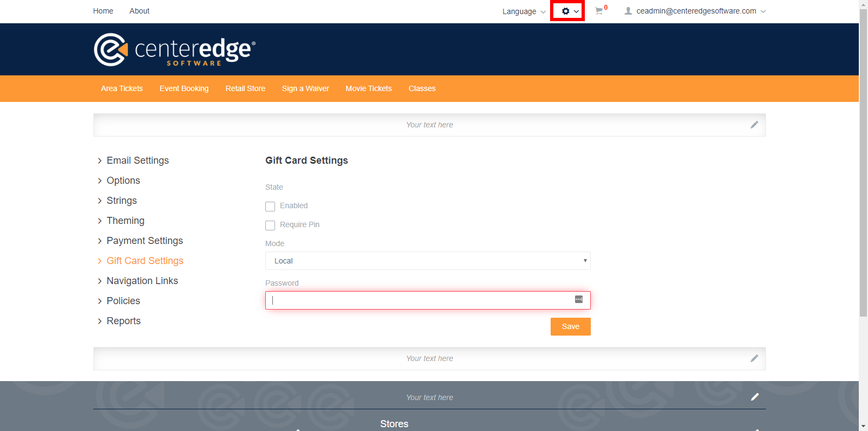Edit the footer text pencil icon
The image size is (868, 431).
pos(755,397)
